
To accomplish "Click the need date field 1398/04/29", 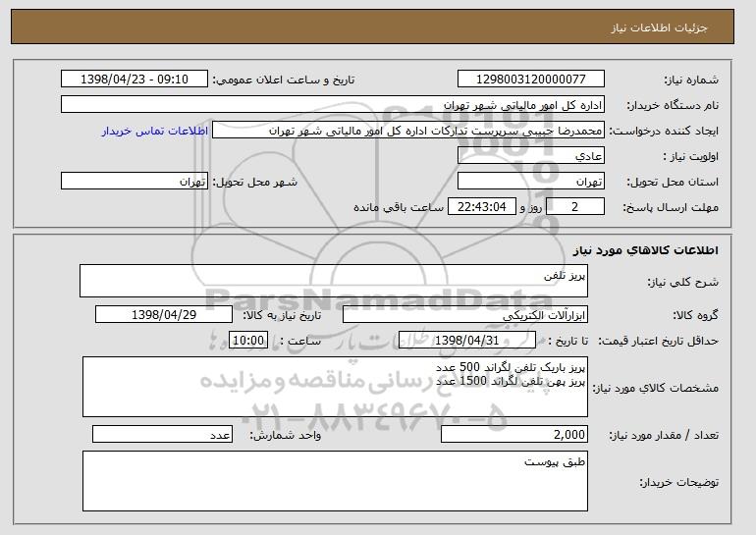I will (x=164, y=315).
